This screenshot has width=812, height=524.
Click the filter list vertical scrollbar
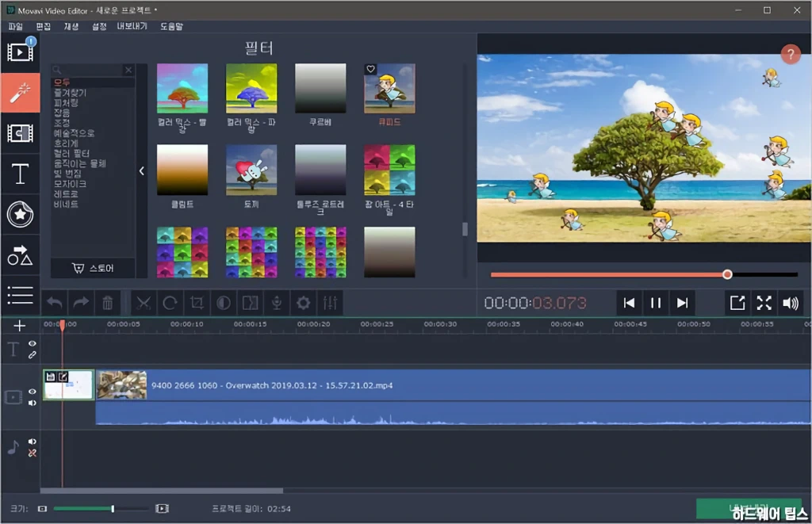pyautogui.click(x=465, y=229)
